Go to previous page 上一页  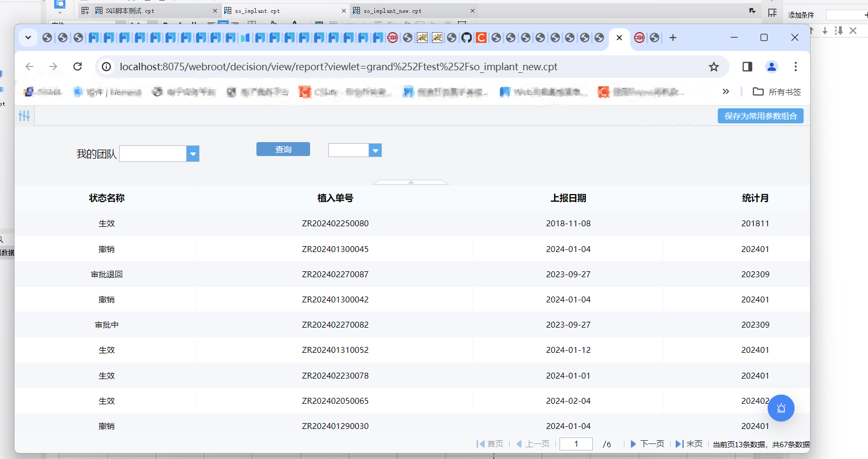pyautogui.click(x=533, y=443)
